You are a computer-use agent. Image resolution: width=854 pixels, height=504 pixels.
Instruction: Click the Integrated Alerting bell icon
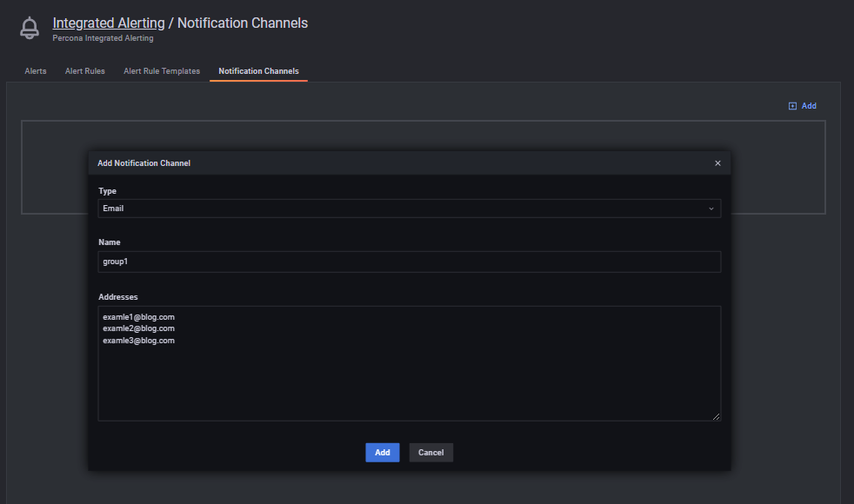coord(30,29)
